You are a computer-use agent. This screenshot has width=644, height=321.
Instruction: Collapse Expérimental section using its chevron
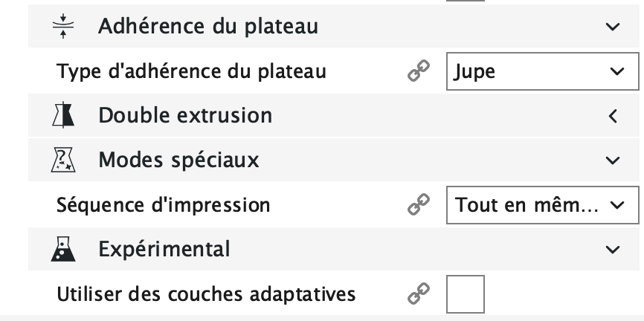(613, 249)
